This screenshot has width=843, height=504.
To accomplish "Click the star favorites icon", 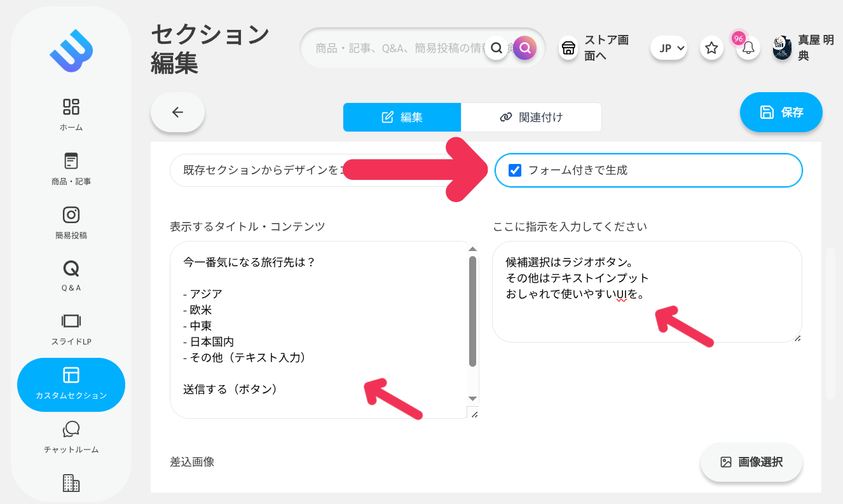I will (711, 48).
